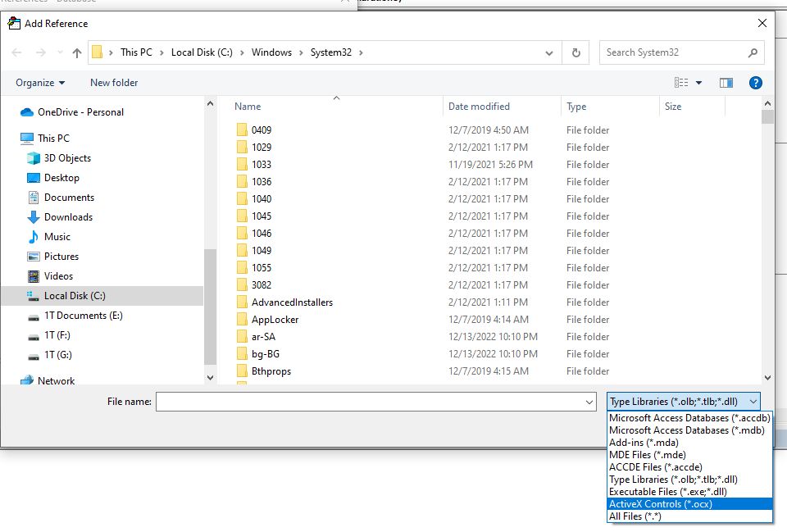Click the Help question mark icon
This screenshot has height=532, width=787.
point(756,83)
